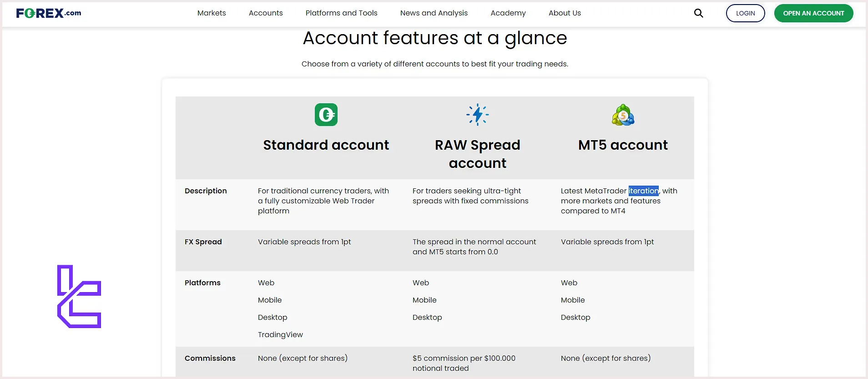Click the MT5 account MetaTrader icon

[x=623, y=115]
